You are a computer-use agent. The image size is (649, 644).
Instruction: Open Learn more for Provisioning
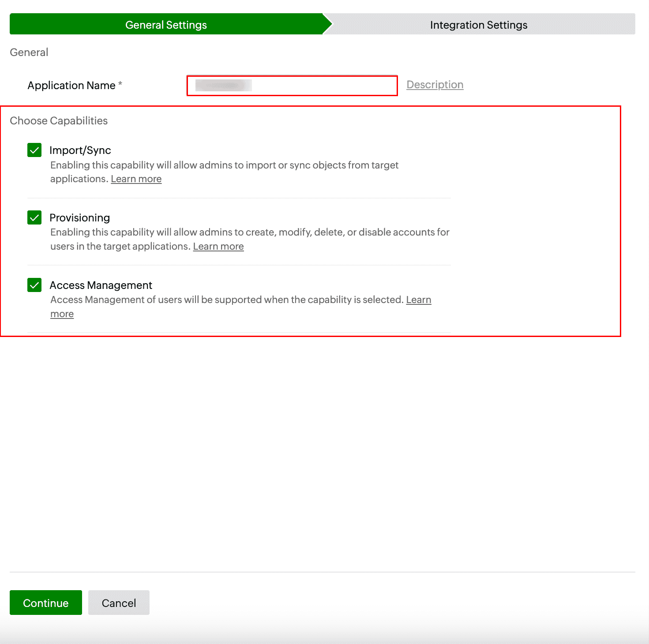tap(218, 246)
